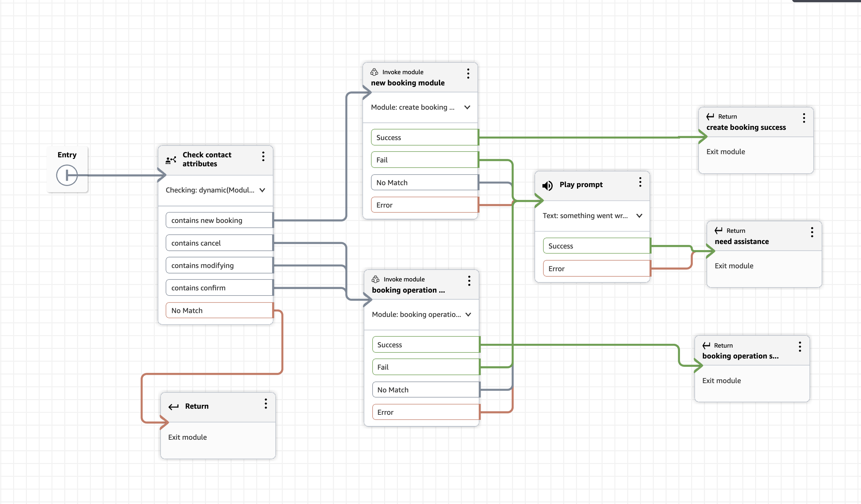This screenshot has height=504, width=861.
Task: Expand the Text: something went wr... chevron
Action: click(640, 216)
